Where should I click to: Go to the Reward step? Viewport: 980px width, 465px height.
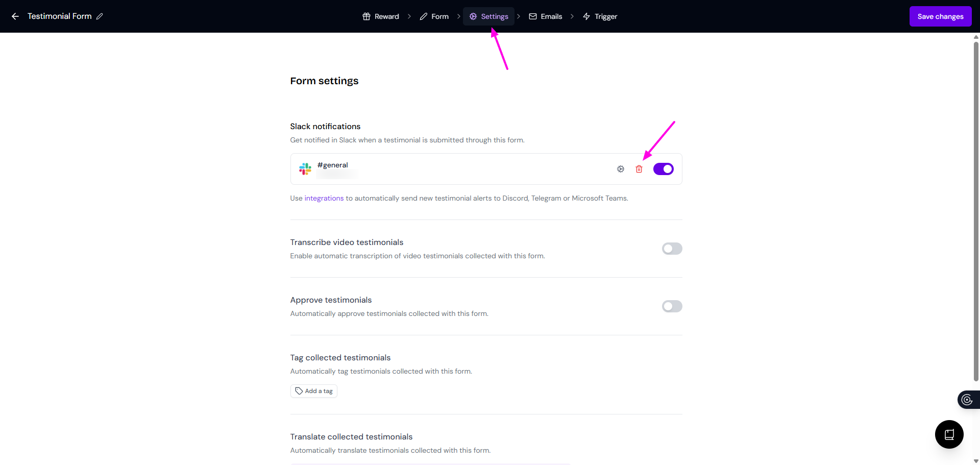(x=381, y=16)
